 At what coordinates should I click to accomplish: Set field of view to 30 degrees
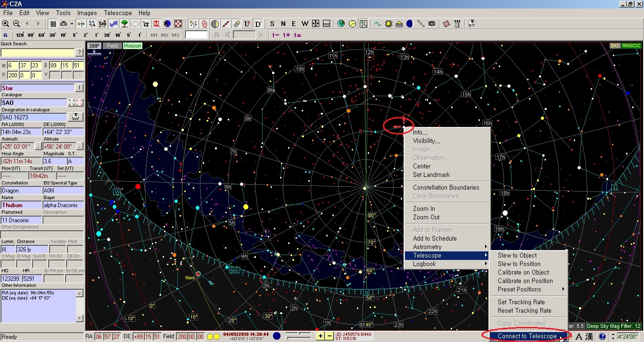pyautogui.click(x=53, y=35)
